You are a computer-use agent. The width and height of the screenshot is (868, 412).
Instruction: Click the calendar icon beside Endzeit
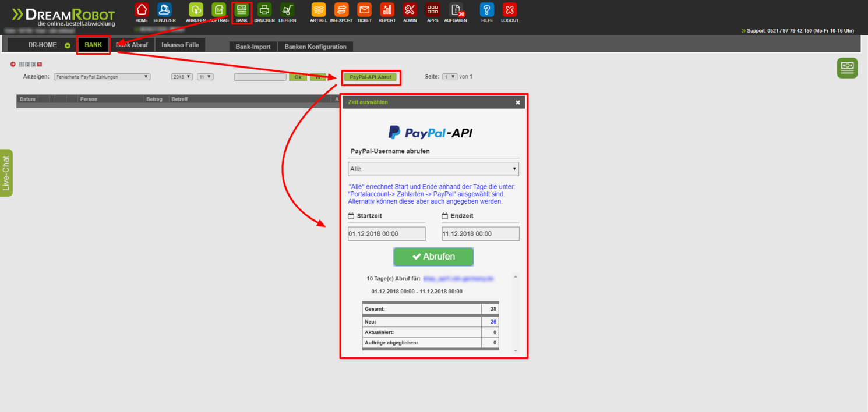[x=445, y=216]
